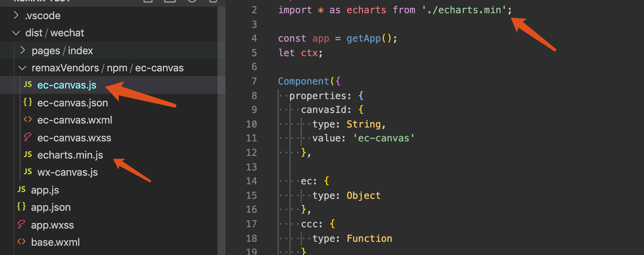
Task: Click line number 10 in gutter
Action: click(251, 124)
